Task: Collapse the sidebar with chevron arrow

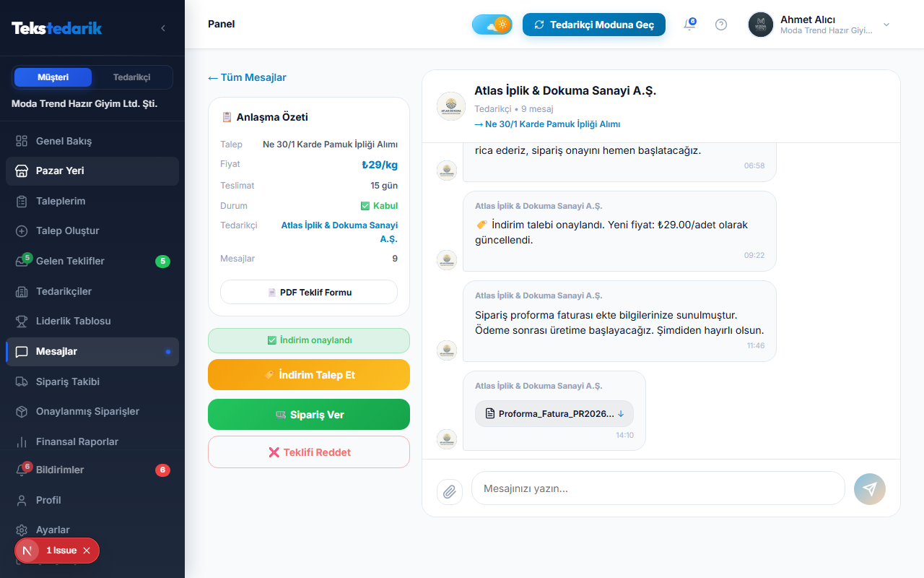Action: pyautogui.click(x=163, y=28)
